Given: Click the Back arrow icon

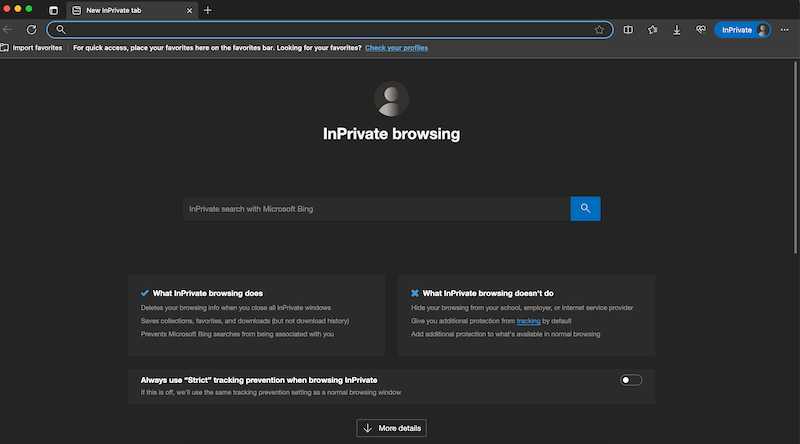Looking at the screenshot, I should [x=7, y=30].
